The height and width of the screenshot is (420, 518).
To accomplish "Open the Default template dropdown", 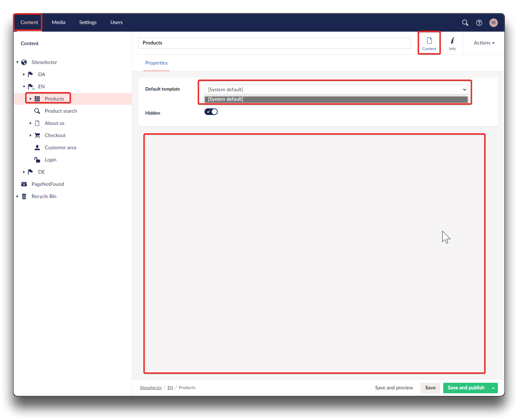I will coord(336,90).
